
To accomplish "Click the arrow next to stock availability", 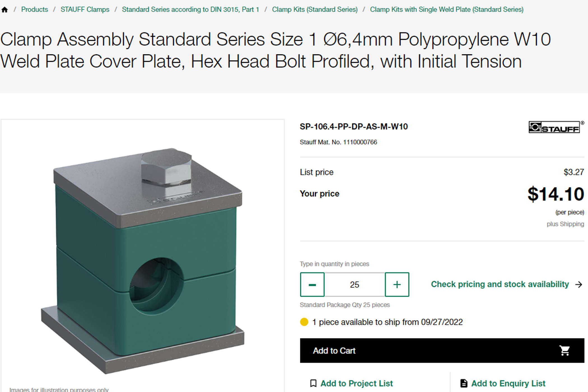I will (578, 285).
